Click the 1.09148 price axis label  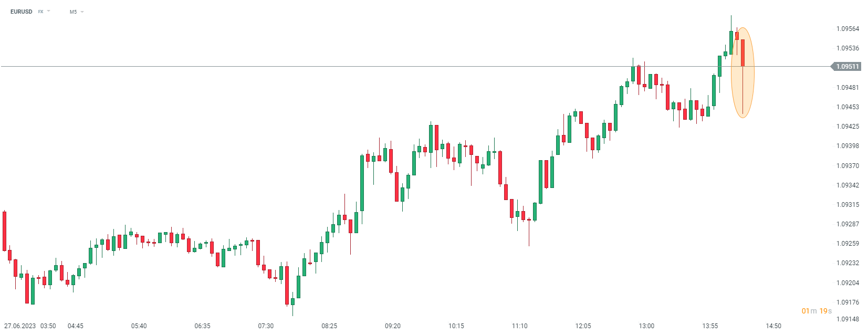tap(848, 319)
